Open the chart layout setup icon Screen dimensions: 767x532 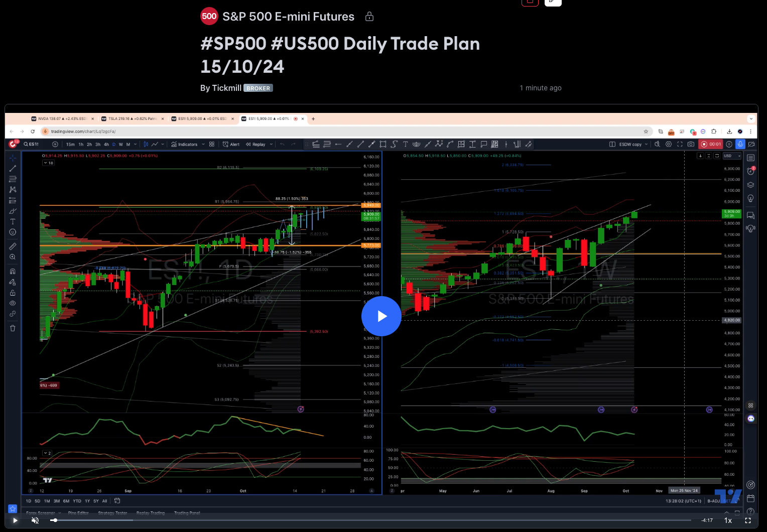point(612,144)
